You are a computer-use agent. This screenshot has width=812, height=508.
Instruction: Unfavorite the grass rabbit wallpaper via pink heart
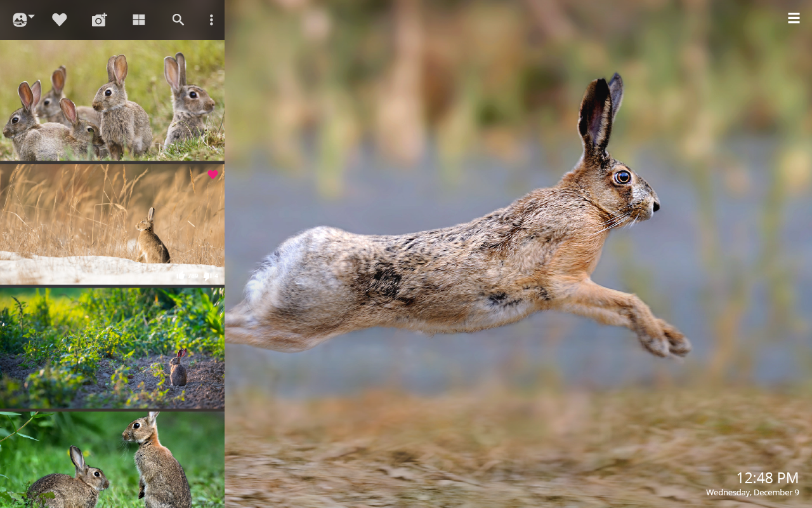click(213, 174)
